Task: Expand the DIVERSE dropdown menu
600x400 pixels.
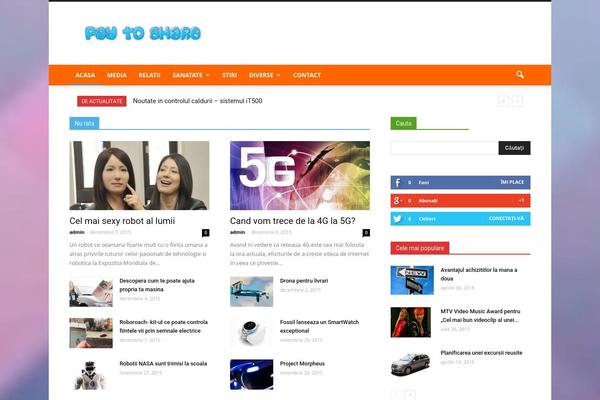Action: coord(264,75)
